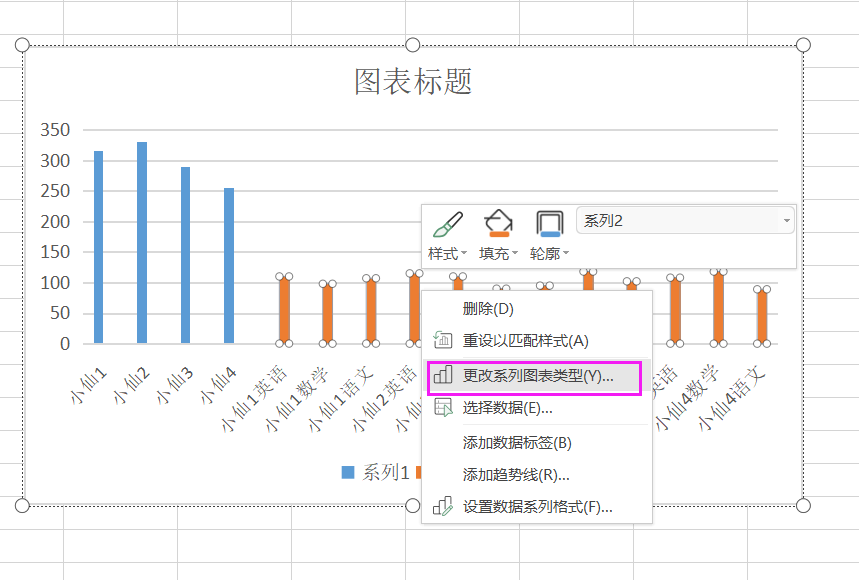The height and width of the screenshot is (580, 859).
Task: Choose 删除(D) from the context menu
Action: coord(537,309)
